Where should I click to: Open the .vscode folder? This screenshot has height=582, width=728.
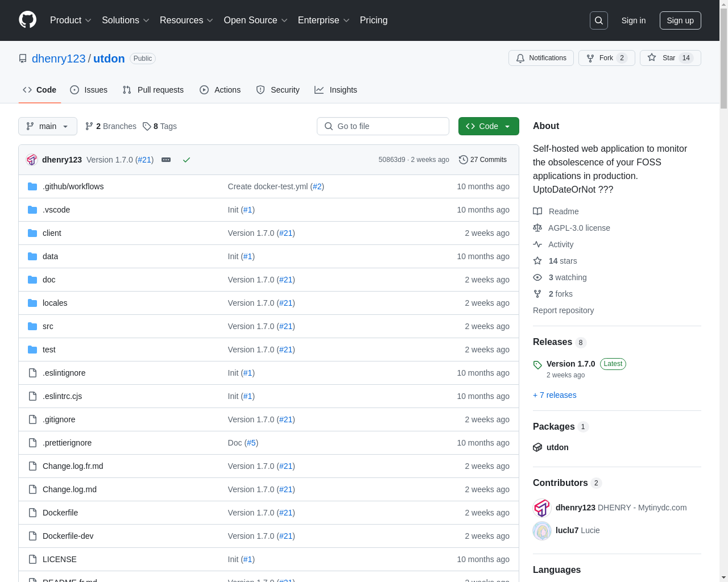point(56,210)
